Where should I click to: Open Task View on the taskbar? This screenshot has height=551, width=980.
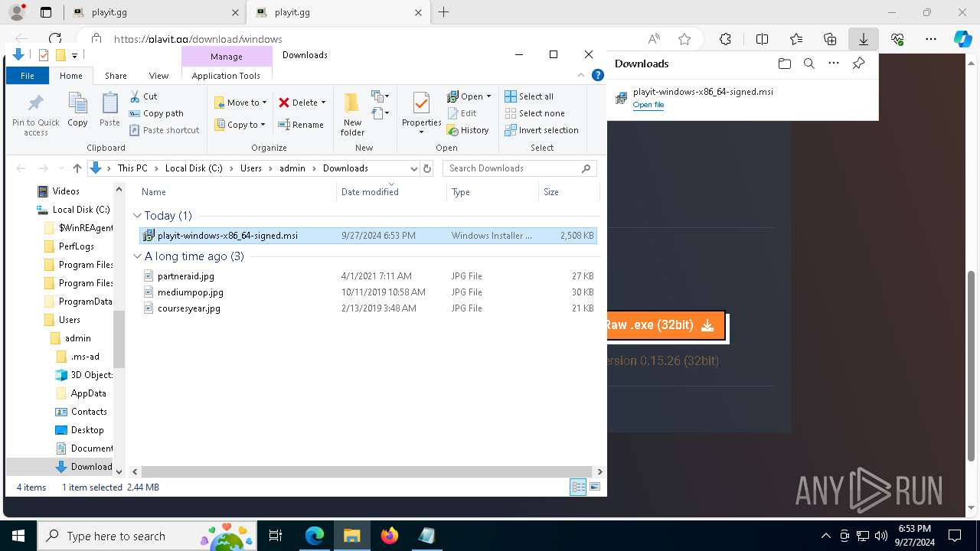coord(276,536)
